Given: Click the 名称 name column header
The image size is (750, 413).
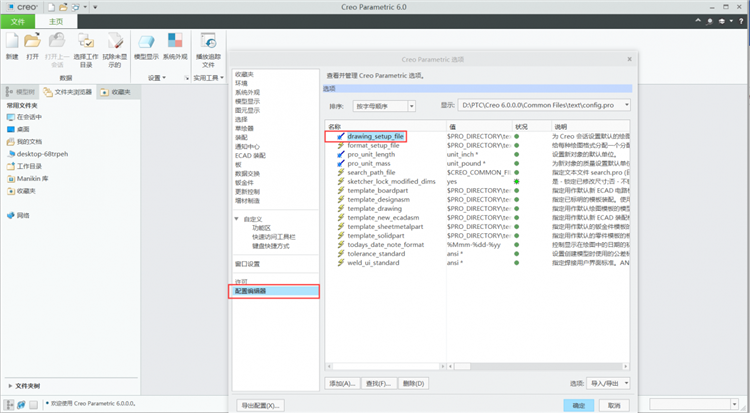Looking at the screenshot, I should [385, 126].
